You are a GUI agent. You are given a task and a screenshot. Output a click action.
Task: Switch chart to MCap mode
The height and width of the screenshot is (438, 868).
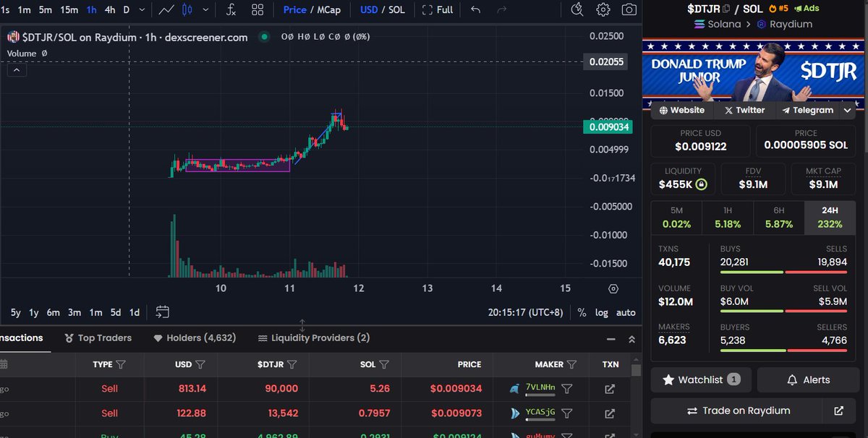coord(329,10)
